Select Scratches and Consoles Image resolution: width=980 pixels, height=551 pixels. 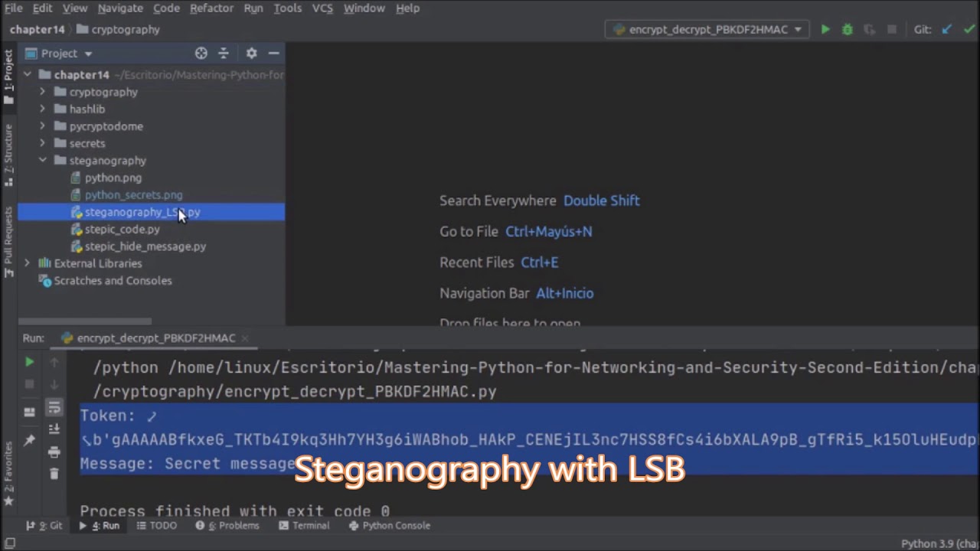(x=113, y=281)
